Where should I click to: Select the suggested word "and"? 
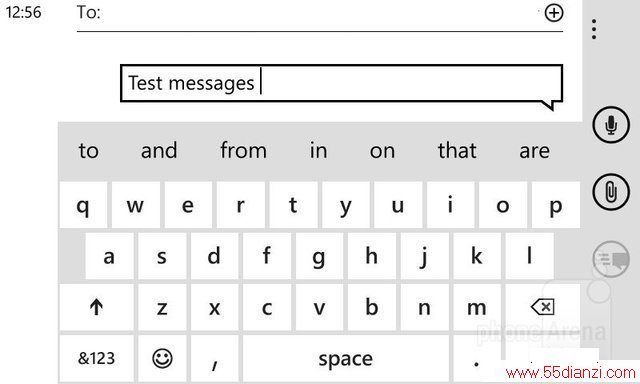click(x=159, y=151)
